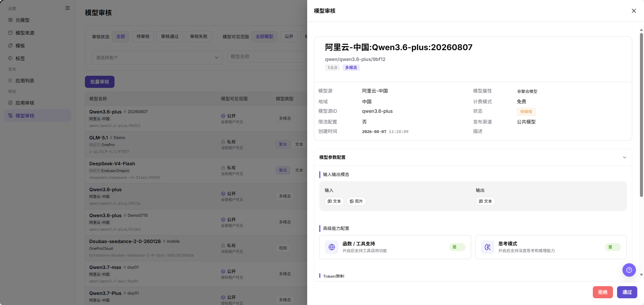Click the 标签 tag icon
Image resolution: width=644 pixels, height=305 pixels.
tap(10, 58)
